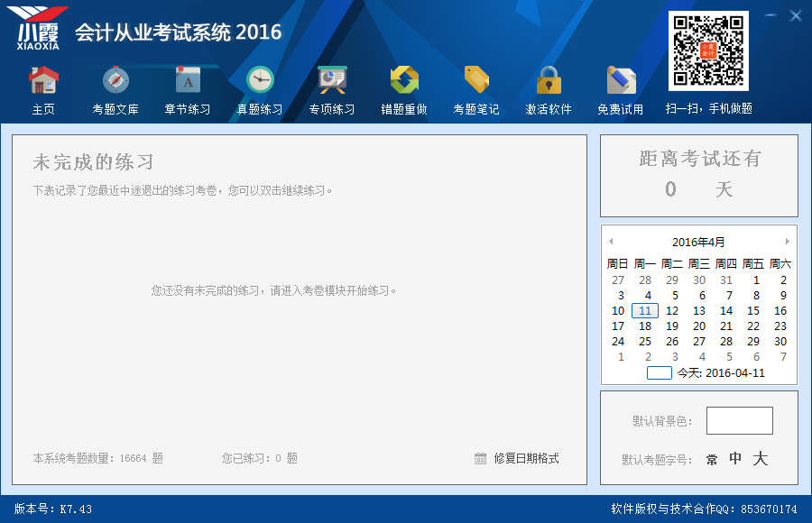Screen dimensions: 812x523
Task: Open 免费试用 pencil note icon
Action: 621,80
